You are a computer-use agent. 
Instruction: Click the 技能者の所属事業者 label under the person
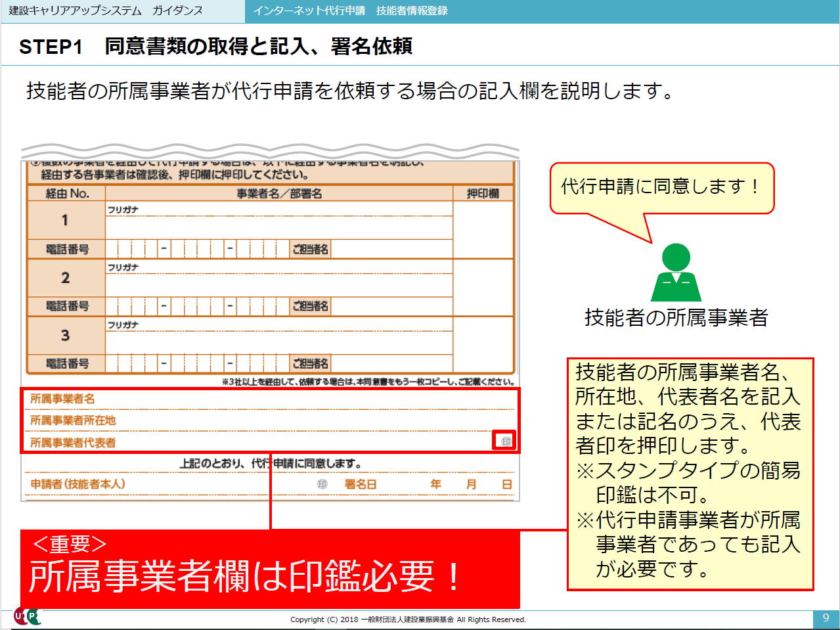676,318
